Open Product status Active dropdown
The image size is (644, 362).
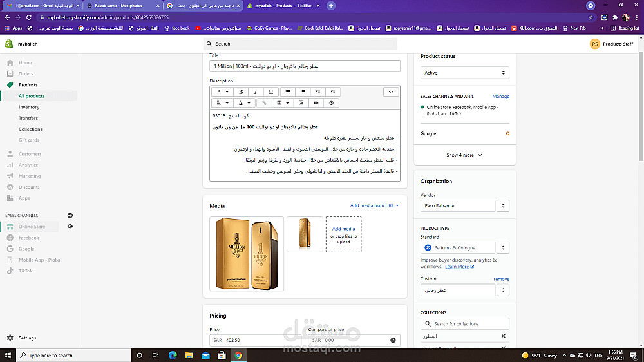[464, 73]
